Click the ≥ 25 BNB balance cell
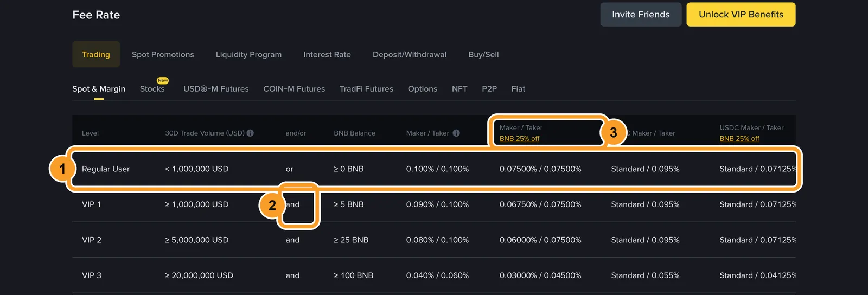This screenshot has width=868, height=295. point(351,240)
